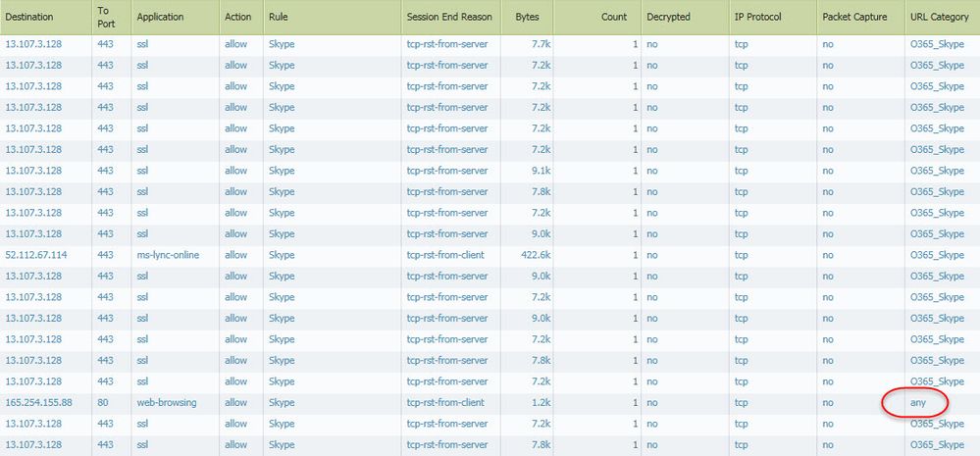980x456 pixels.
Task: Click the IP Protocol column header
Action: 758,18
